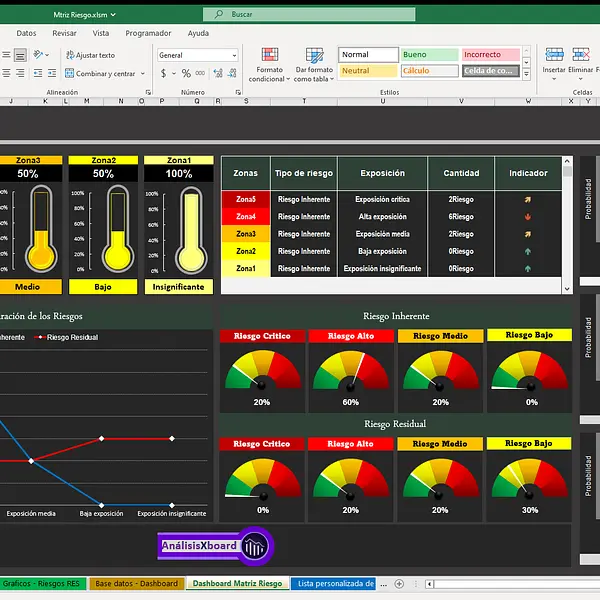Click the zones table scroll-up arrow
Viewport: 600px width, 600px height.
point(567,161)
